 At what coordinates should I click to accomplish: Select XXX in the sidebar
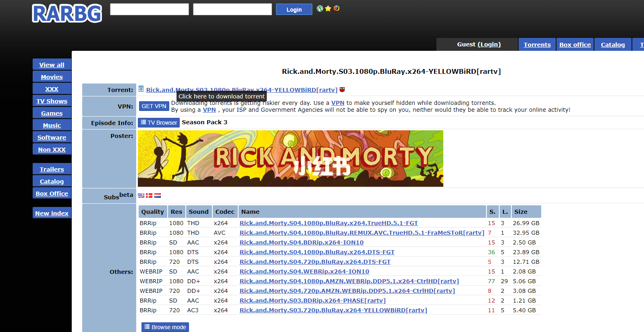pyautogui.click(x=52, y=89)
